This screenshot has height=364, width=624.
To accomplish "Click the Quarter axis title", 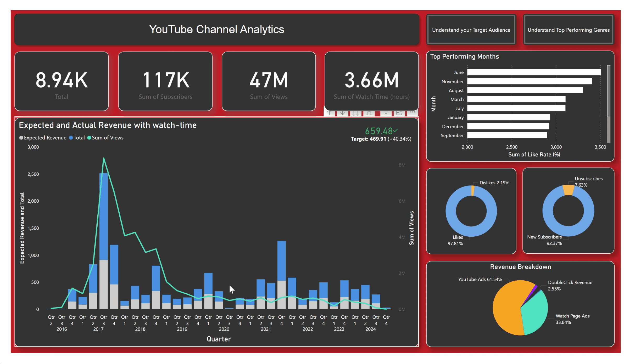I will (x=219, y=339).
